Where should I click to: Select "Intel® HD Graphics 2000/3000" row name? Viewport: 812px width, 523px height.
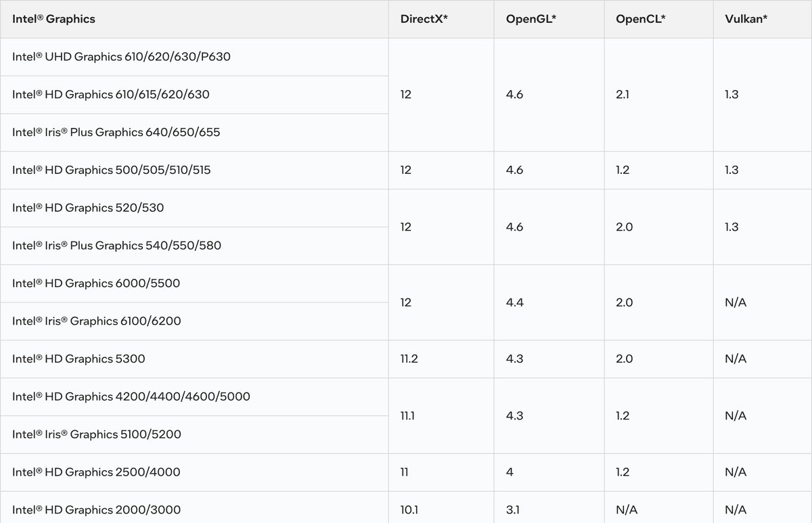[96, 510]
